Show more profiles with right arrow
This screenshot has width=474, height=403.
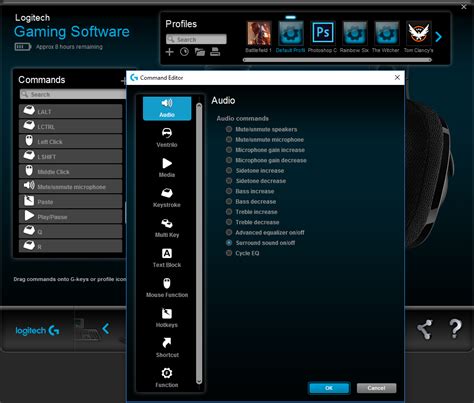point(439,37)
